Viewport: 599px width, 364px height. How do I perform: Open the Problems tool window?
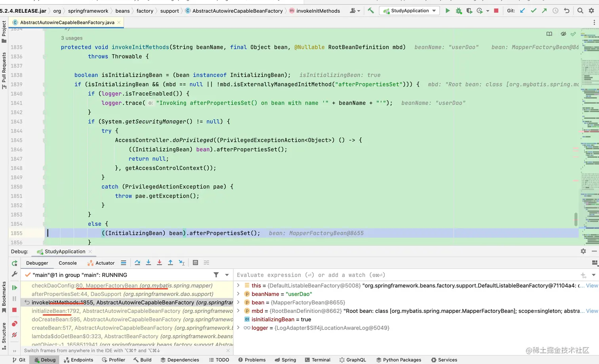[252, 360]
